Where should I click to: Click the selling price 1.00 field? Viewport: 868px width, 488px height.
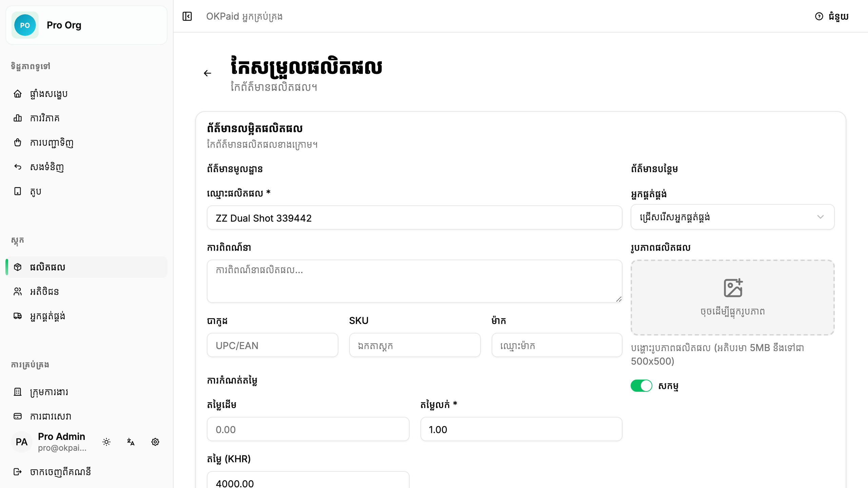[521, 429]
